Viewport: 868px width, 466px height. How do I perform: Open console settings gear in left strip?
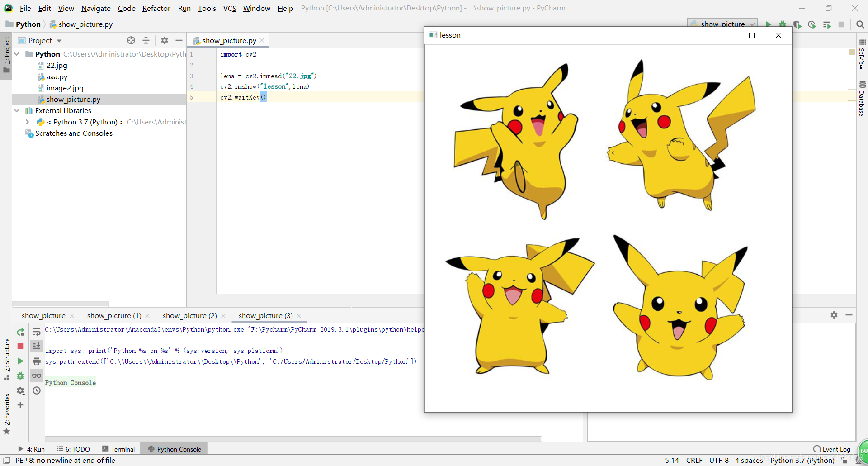click(x=20, y=390)
